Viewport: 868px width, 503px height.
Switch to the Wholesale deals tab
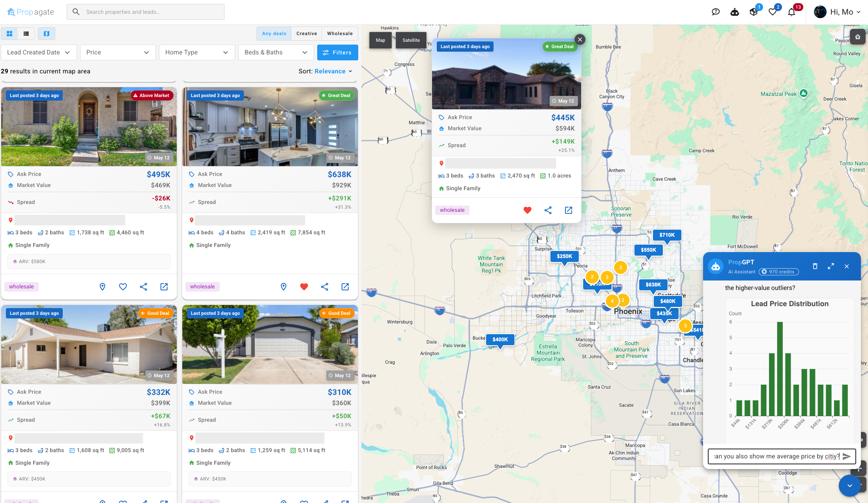339,34
